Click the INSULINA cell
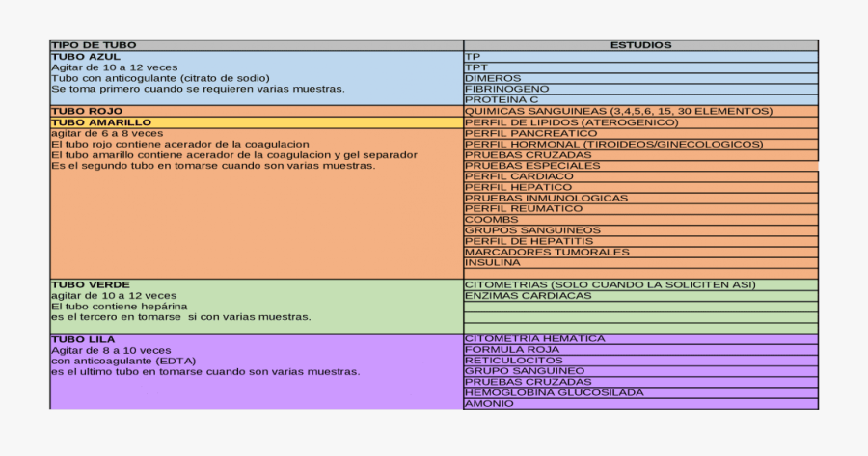Screen dimensions: 868x456 (x=494, y=263)
